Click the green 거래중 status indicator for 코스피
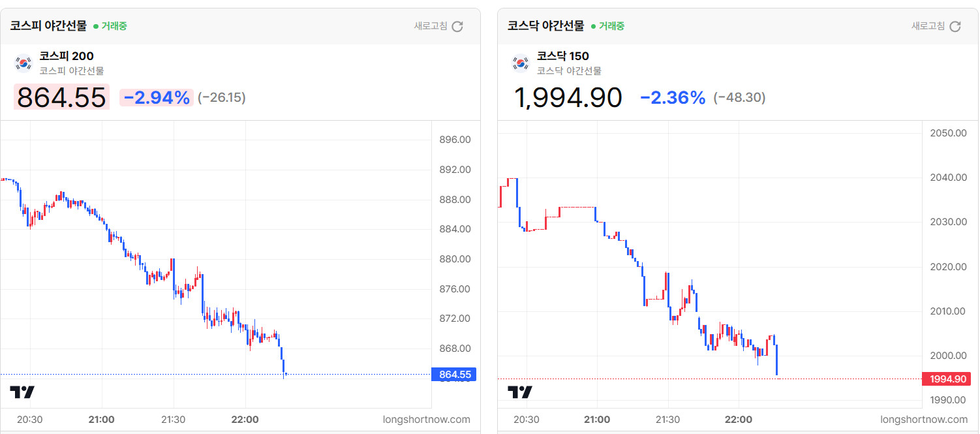The height and width of the screenshot is (434, 980). coord(110,26)
